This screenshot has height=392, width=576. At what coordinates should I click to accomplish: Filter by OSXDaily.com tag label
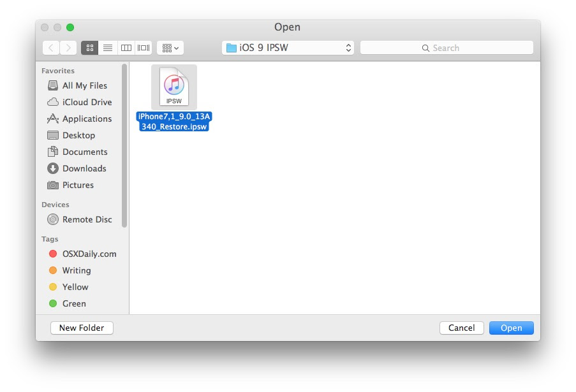tap(89, 254)
